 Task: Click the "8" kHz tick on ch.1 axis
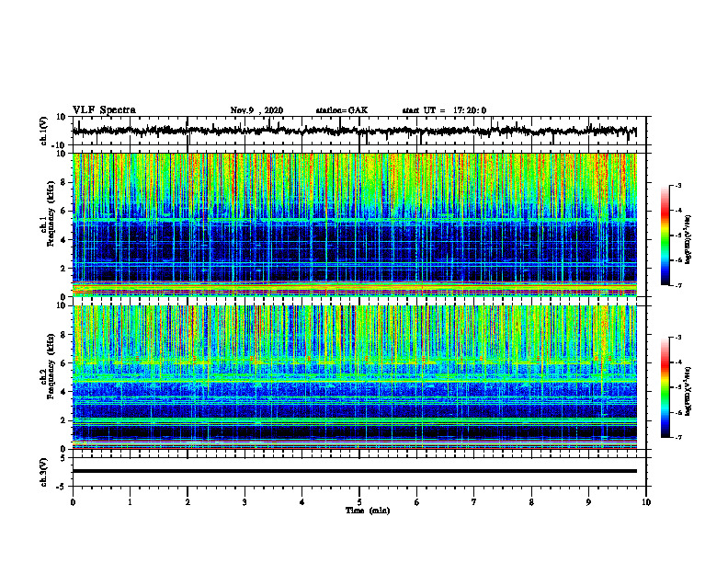(x=63, y=182)
